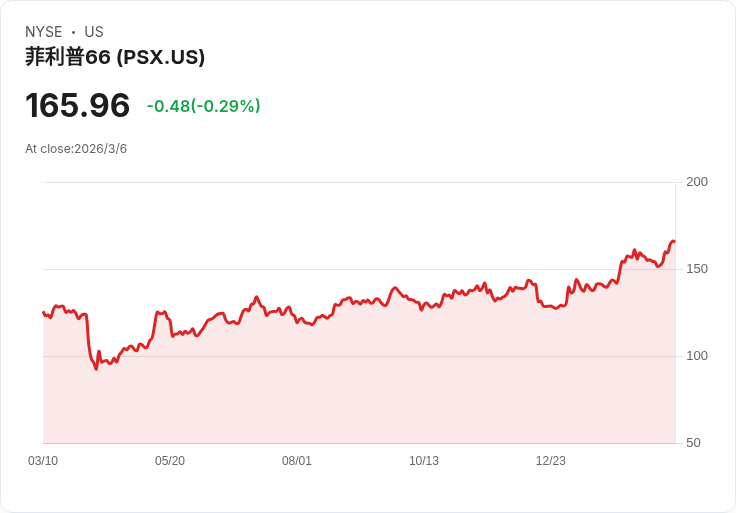Click the price line peak above the 05/20 label
The image size is (736, 513).
(160, 312)
